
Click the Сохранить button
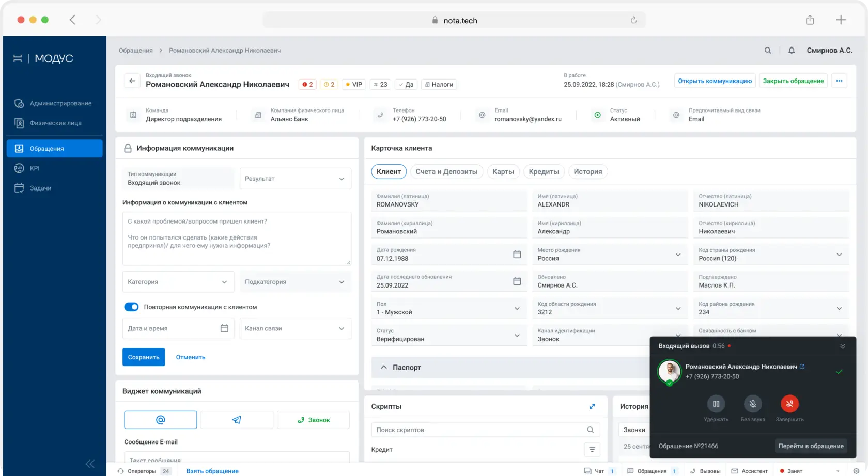point(144,357)
